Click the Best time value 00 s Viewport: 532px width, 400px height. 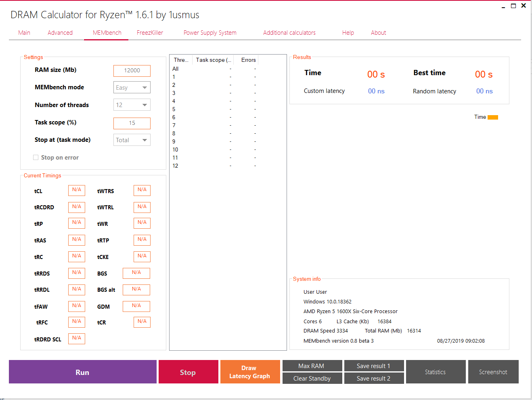(484, 74)
